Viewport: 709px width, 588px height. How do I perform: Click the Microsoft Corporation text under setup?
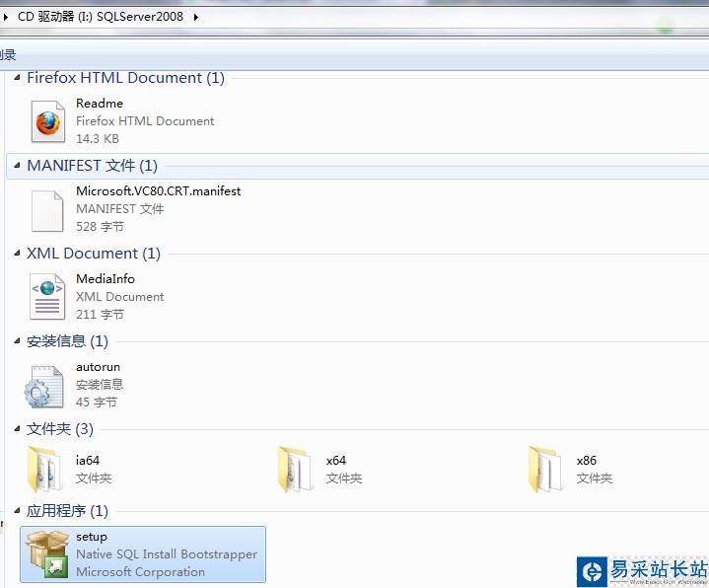[141, 571]
